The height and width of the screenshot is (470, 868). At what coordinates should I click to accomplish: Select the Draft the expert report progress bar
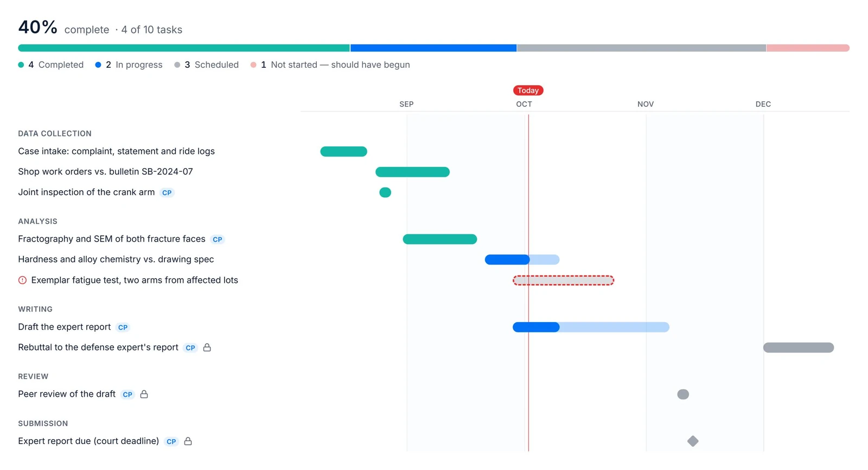pos(591,327)
